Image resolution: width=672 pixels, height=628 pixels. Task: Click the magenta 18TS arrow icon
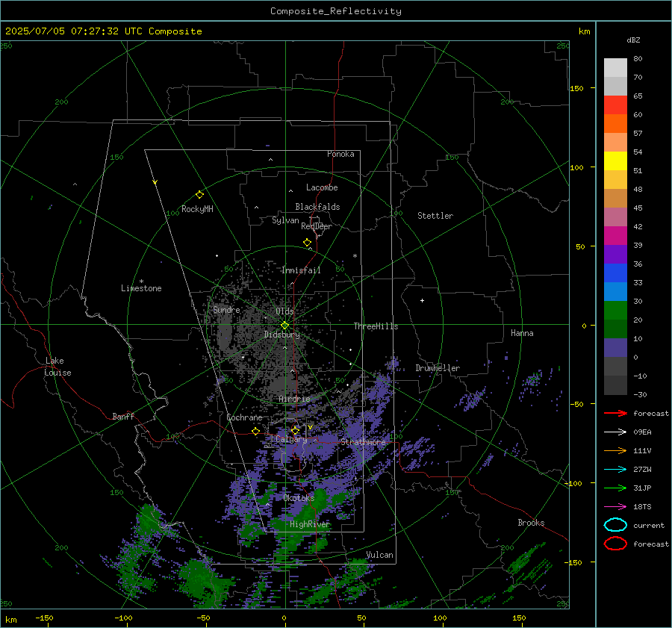tap(615, 507)
